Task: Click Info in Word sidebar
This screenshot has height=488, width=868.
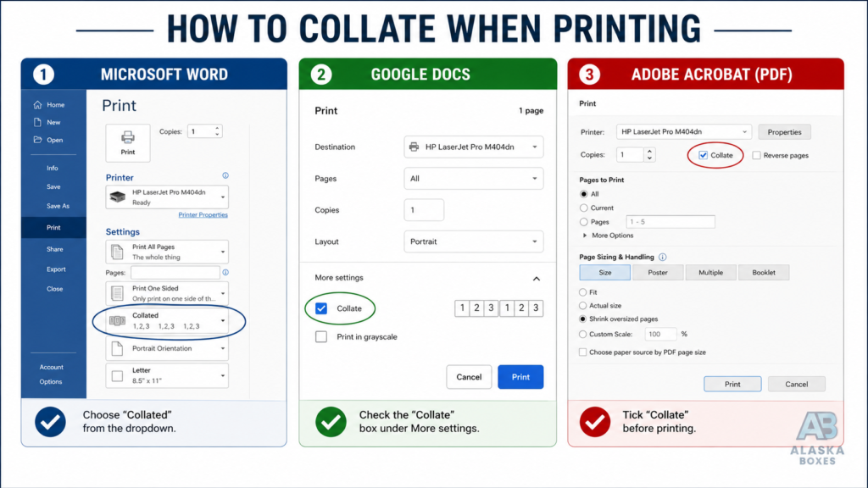Action: 52,169
